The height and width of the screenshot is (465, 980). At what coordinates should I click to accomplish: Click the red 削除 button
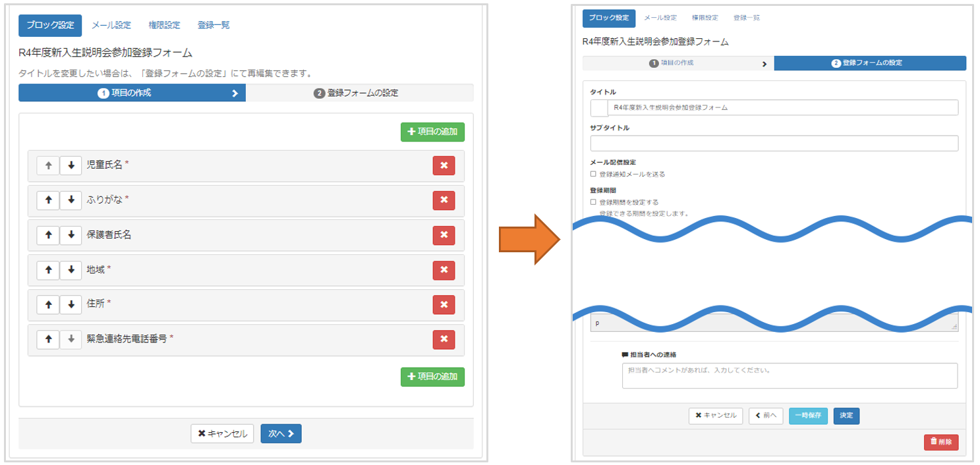coord(940,442)
